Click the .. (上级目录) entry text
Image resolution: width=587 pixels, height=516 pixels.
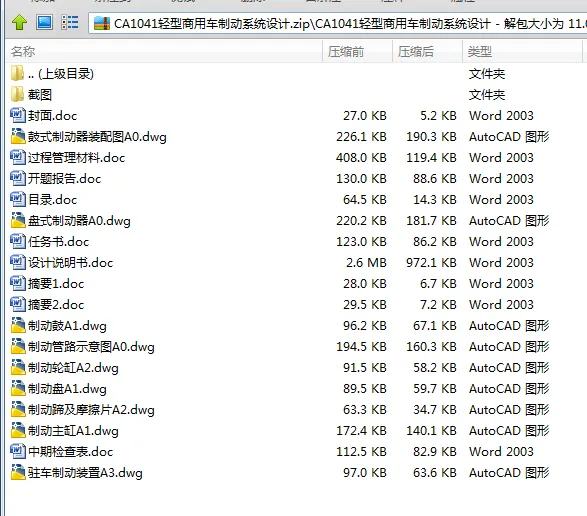pyautogui.click(x=61, y=74)
